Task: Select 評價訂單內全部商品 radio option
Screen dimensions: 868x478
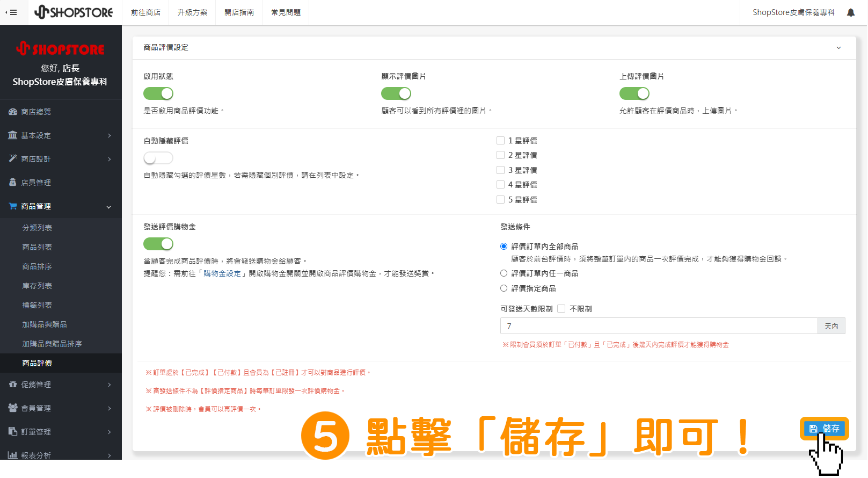Action: (x=504, y=247)
